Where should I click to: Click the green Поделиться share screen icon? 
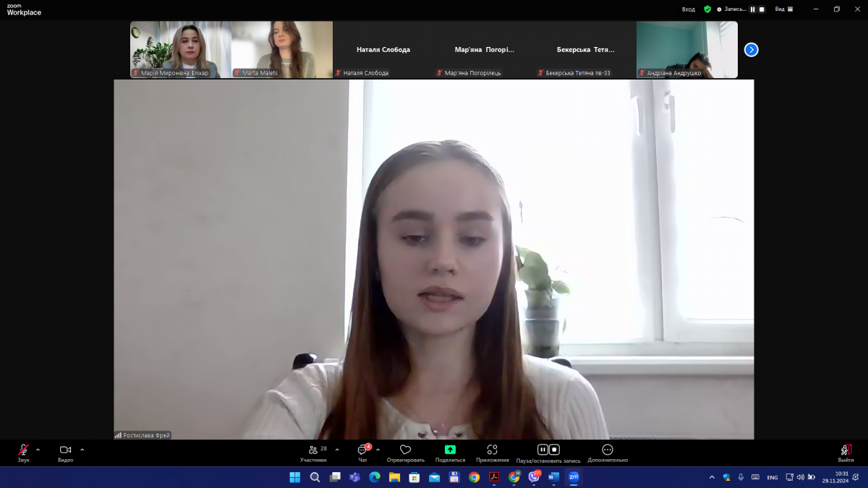(x=450, y=450)
